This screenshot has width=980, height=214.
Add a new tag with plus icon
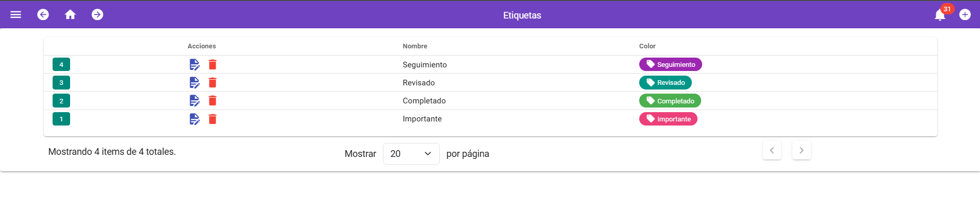[x=965, y=15]
